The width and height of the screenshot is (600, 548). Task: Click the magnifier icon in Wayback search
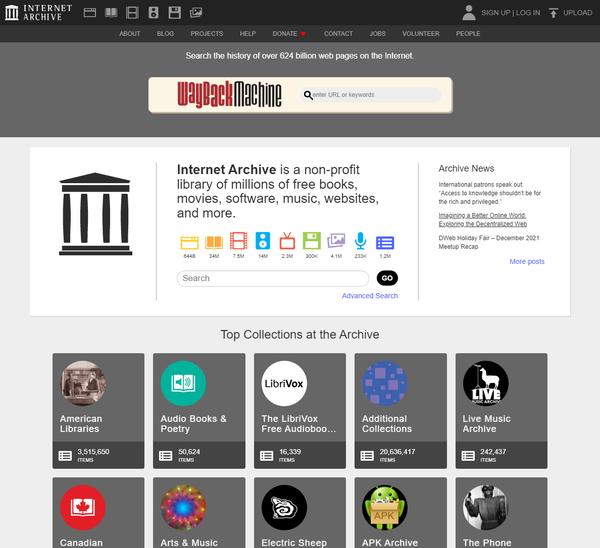click(308, 95)
